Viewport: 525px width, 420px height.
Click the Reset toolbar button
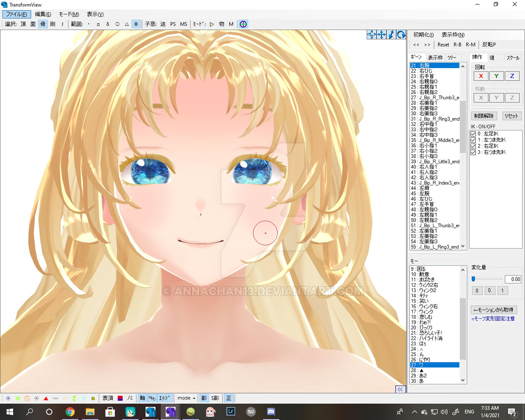[443, 44]
